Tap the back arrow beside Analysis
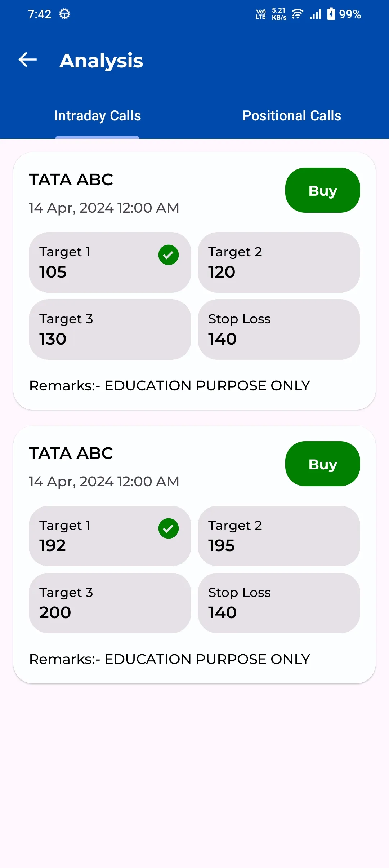 tap(28, 60)
